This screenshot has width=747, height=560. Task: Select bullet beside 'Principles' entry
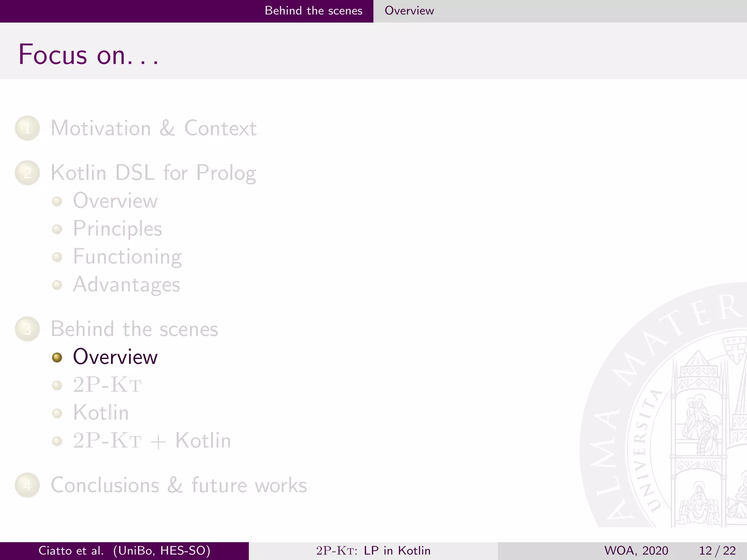click(x=57, y=229)
